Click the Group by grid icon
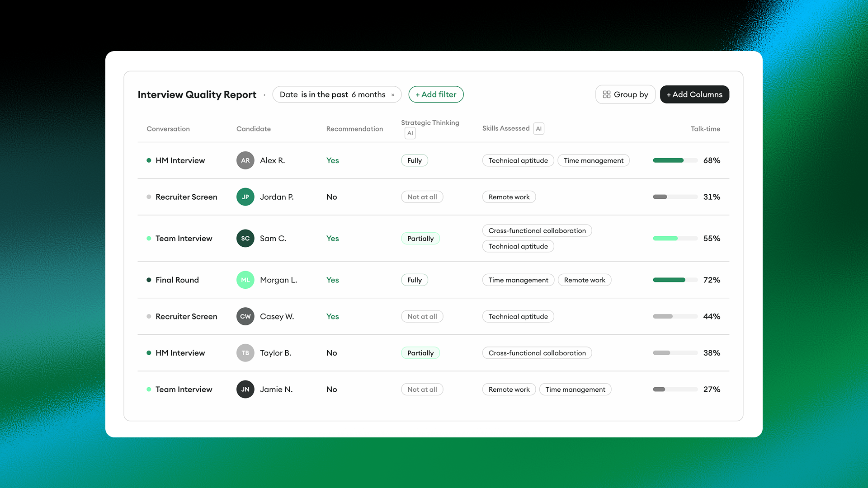The image size is (868, 488). point(606,94)
